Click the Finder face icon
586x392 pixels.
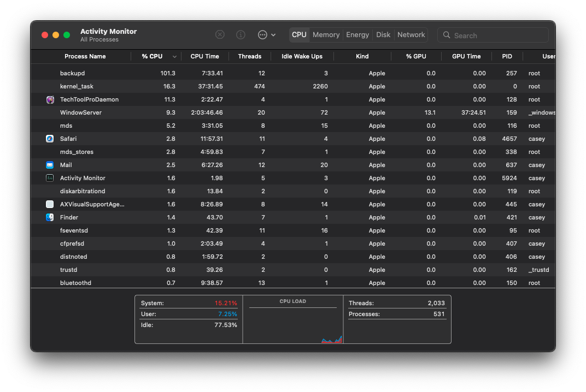(50, 217)
